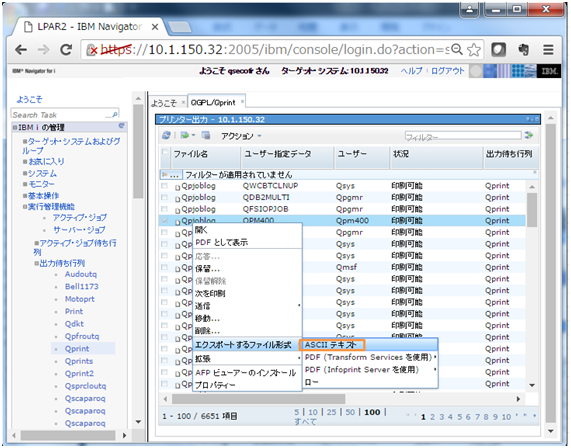Click the browser back arrow

pyautogui.click(x=21, y=50)
